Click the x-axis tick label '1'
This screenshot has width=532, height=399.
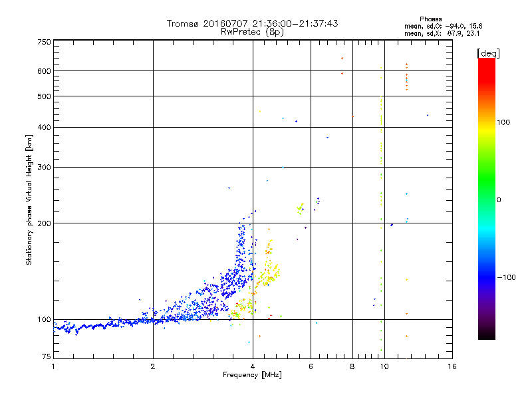[x=53, y=366]
